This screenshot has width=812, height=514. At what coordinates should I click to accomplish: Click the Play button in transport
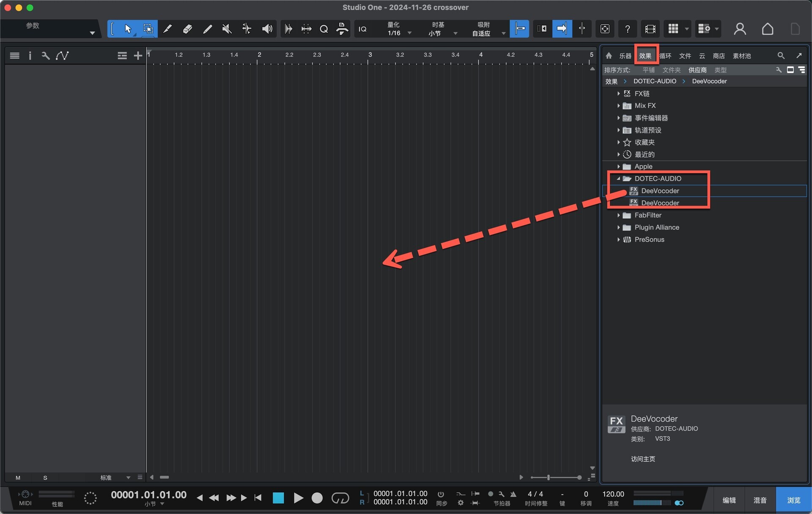tap(298, 498)
